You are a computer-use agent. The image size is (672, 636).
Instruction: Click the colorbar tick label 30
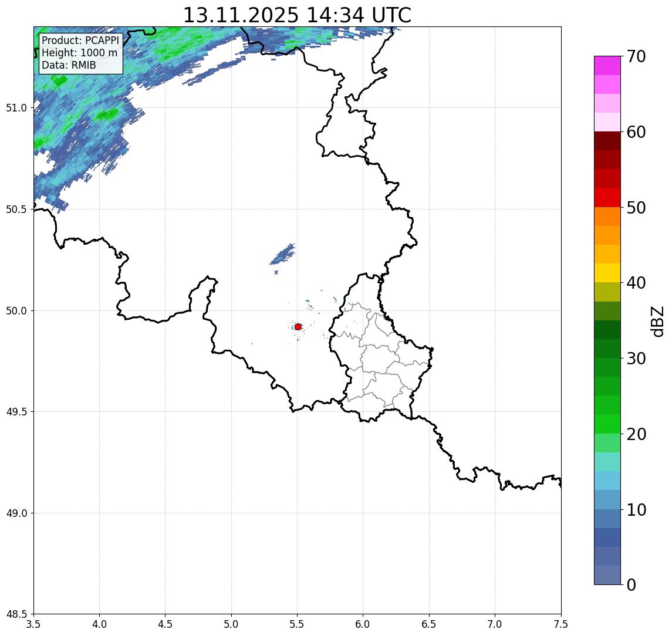click(636, 358)
